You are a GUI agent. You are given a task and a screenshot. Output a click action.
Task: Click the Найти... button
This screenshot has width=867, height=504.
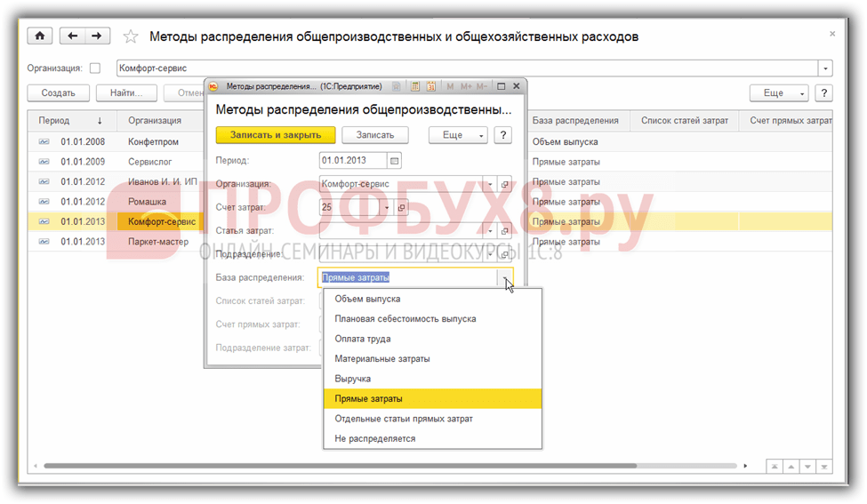[126, 92]
